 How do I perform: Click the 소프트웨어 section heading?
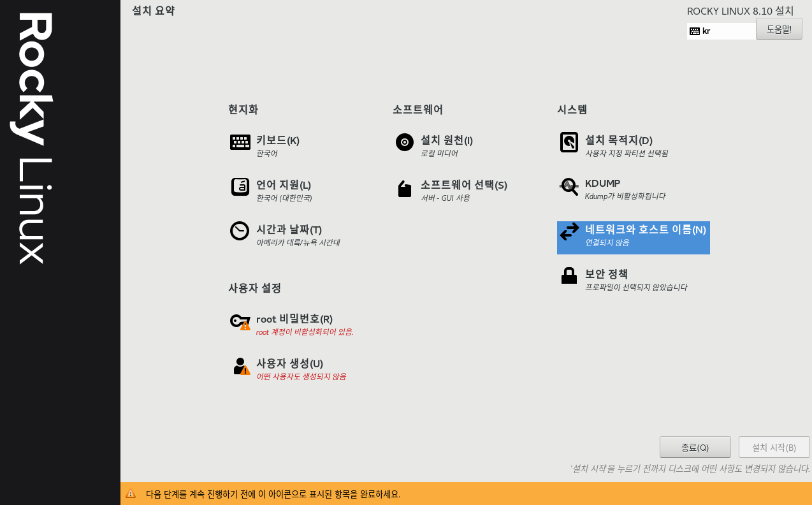point(417,109)
